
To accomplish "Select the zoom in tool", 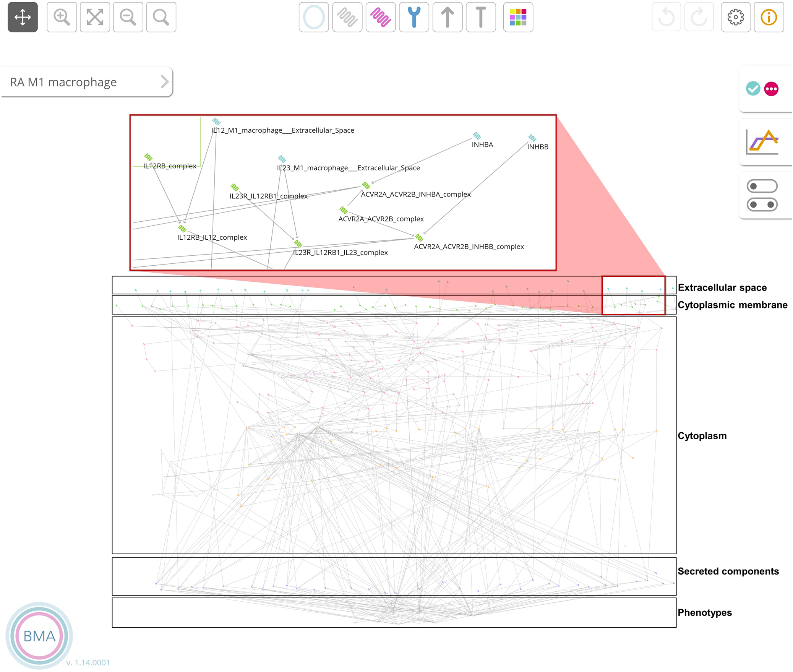I will [62, 17].
